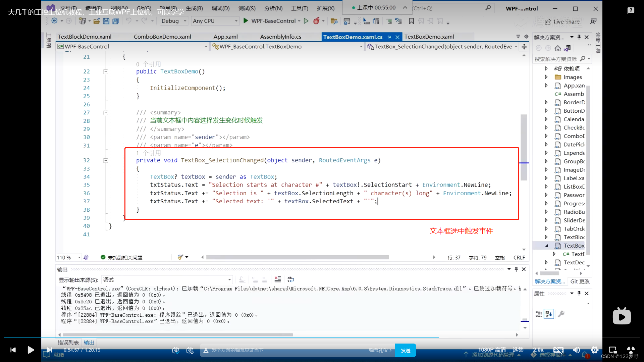Collapse summary comment at line 27
This screenshot has width=644, height=362.
[x=106, y=113]
